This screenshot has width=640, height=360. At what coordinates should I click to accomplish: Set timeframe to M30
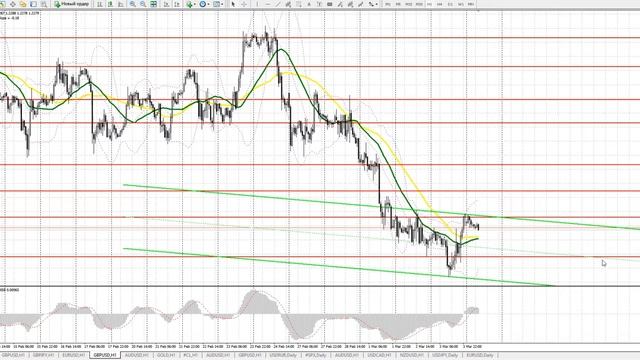tap(419, 4)
